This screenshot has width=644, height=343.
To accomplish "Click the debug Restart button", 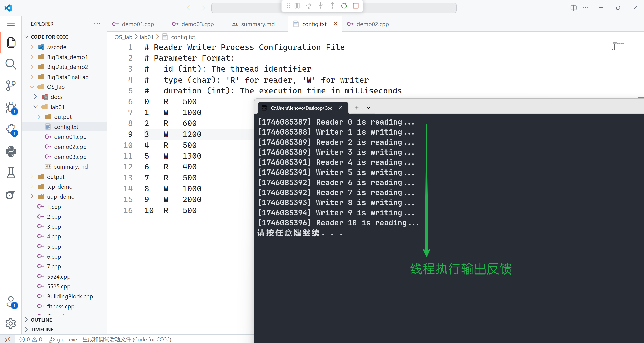I will (344, 6).
